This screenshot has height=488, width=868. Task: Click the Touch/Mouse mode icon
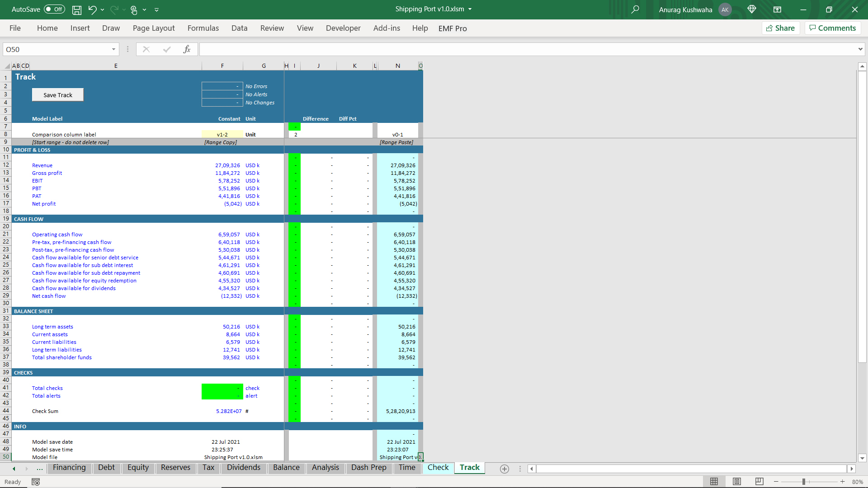click(x=134, y=9)
